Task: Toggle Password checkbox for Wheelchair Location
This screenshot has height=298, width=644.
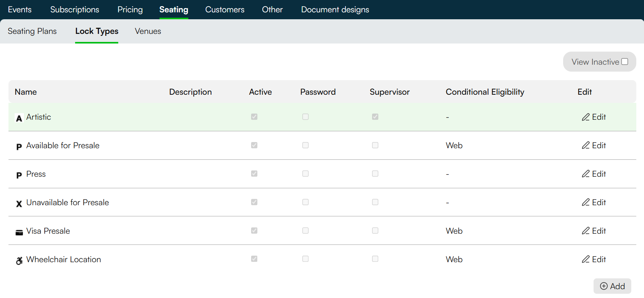Action: 305,259
